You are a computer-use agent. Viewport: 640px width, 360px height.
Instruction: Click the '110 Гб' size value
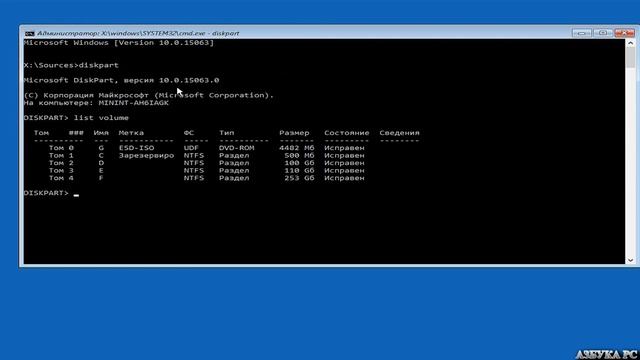click(299, 171)
